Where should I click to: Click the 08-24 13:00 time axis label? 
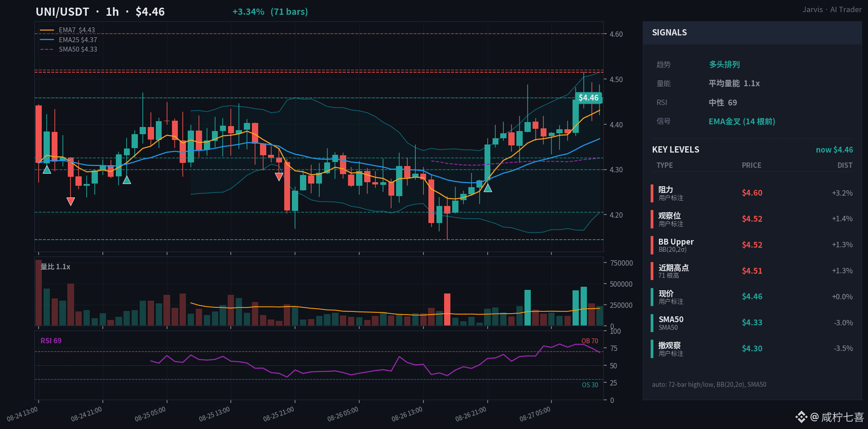click(x=22, y=414)
